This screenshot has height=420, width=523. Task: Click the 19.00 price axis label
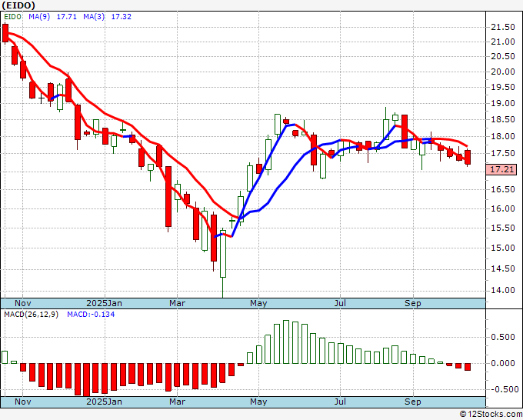[503, 103]
